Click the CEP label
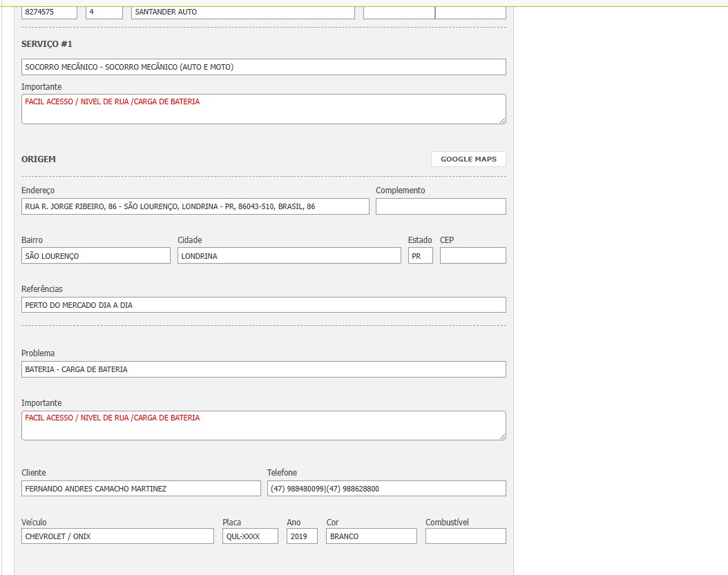Image resolution: width=728 pixels, height=575 pixels. coord(447,240)
